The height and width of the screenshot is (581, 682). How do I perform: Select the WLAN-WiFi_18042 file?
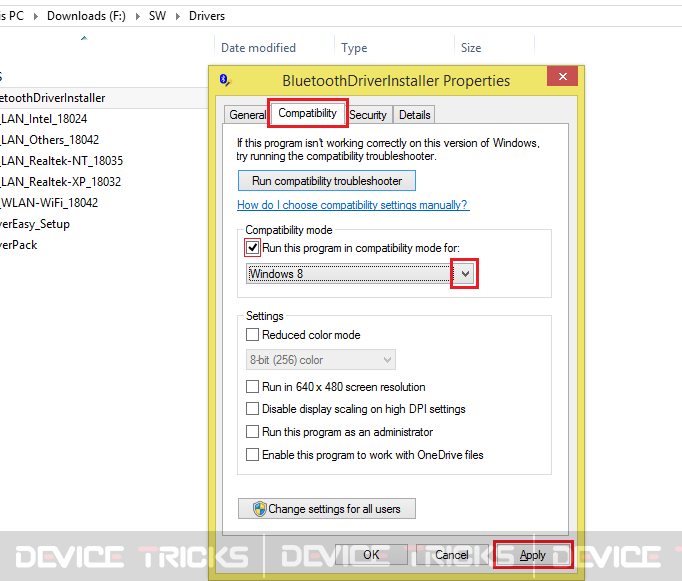click(49, 203)
